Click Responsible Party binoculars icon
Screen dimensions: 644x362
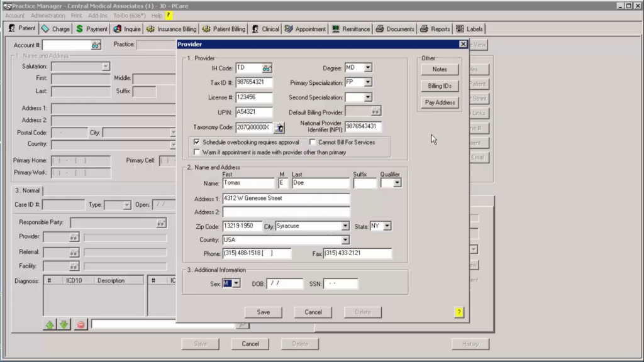tap(161, 223)
